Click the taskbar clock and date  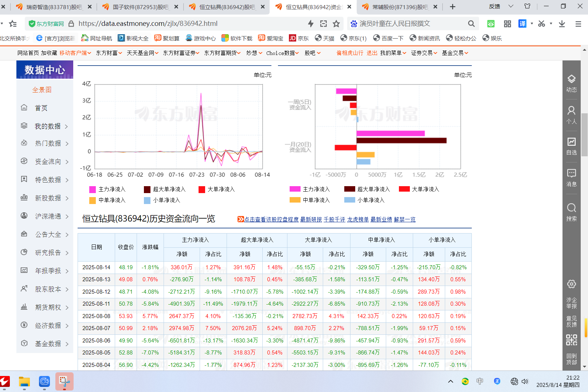pyautogui.click(x=558, y=381)
